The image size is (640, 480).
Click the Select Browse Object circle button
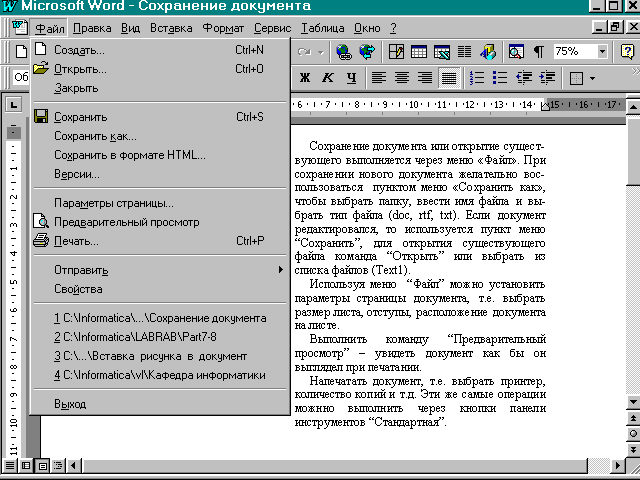point(633,433)
